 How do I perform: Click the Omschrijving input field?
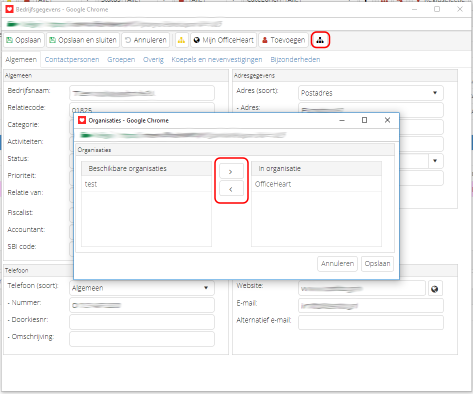tap(142, 339)
